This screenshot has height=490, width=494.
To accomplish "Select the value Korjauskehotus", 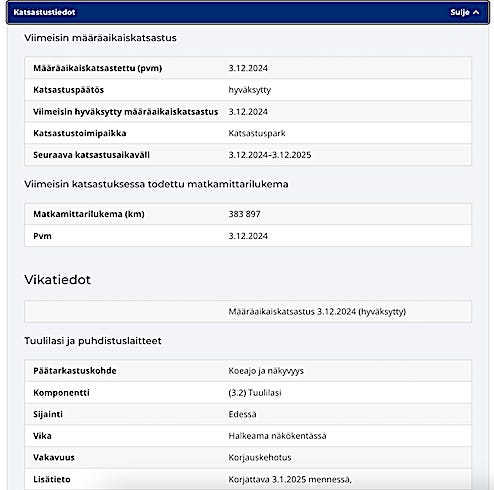I will (260, 458).
